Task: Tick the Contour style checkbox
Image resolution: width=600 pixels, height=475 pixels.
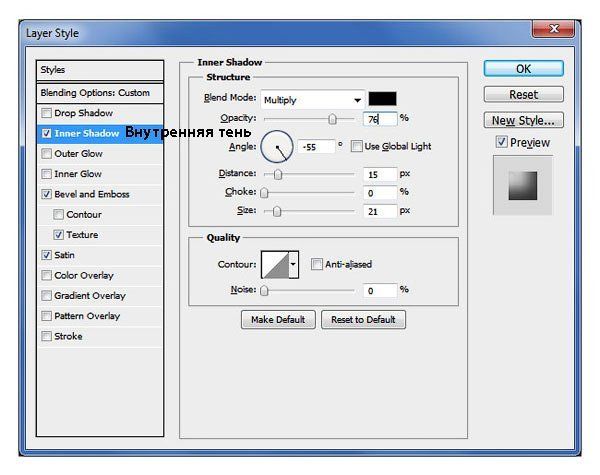Action: (58, 214)
